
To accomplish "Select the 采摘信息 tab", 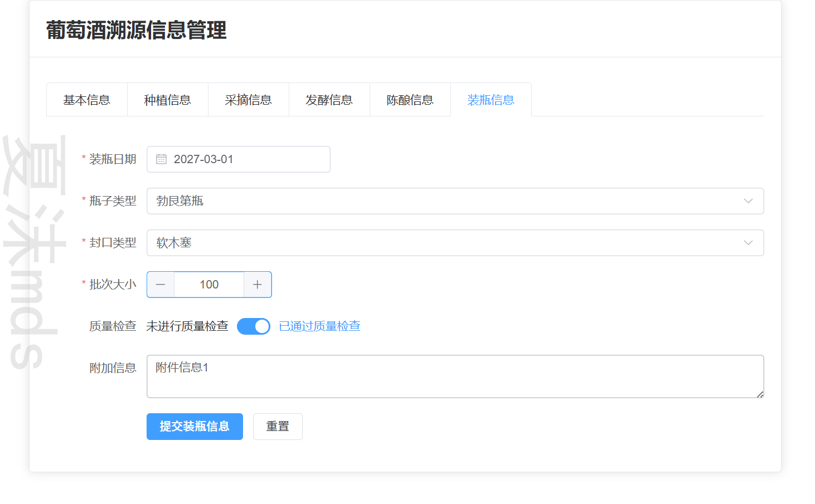I will coord(249,100).
